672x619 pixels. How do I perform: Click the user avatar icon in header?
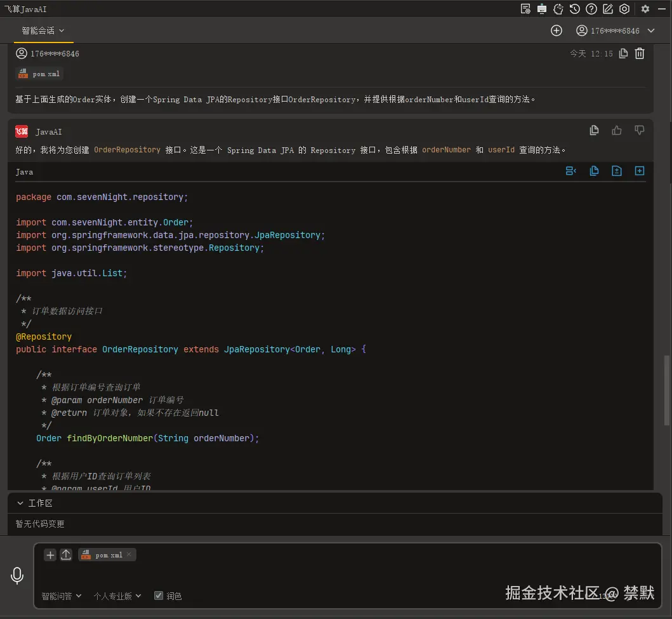[581, 30]
